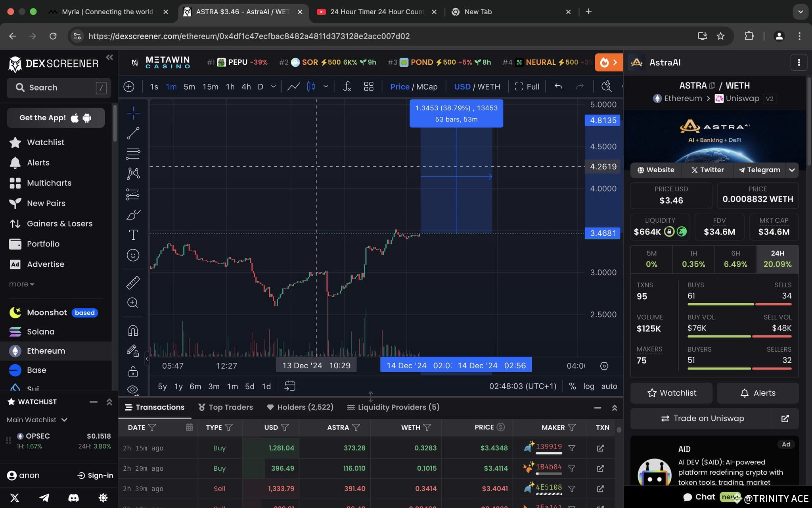This screenshot has height=508, width=812.
Task: Click the browser address bar URL
Action: [x=249, y=36]
